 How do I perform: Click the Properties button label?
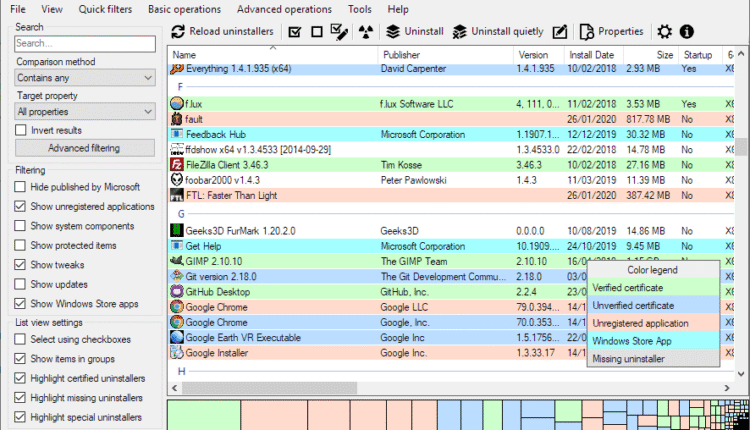point(620,32)
